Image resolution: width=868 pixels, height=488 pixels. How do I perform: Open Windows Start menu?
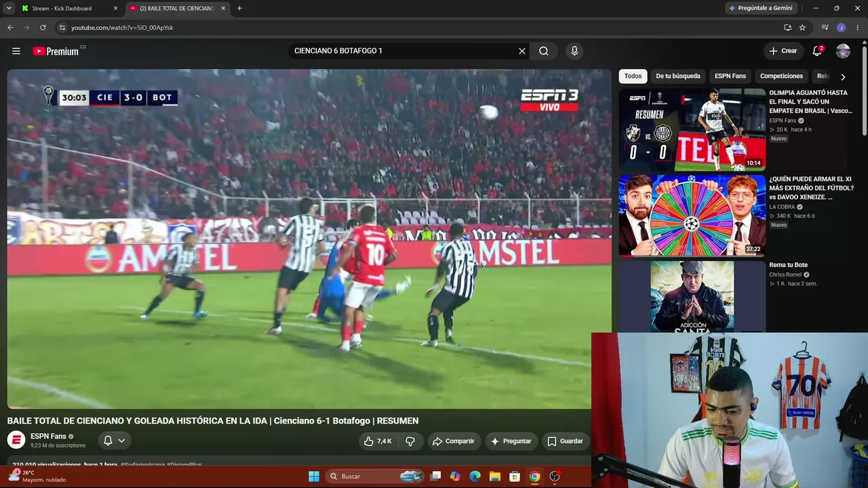pyautogui.click(x=314, y=476)
